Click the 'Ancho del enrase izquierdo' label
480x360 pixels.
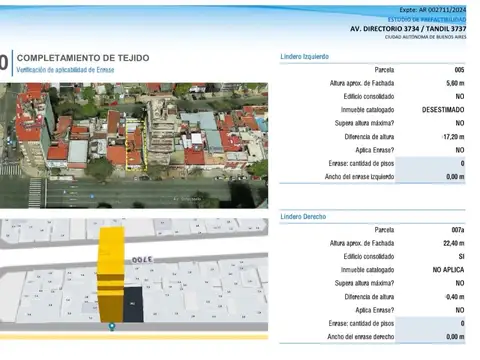359,177
